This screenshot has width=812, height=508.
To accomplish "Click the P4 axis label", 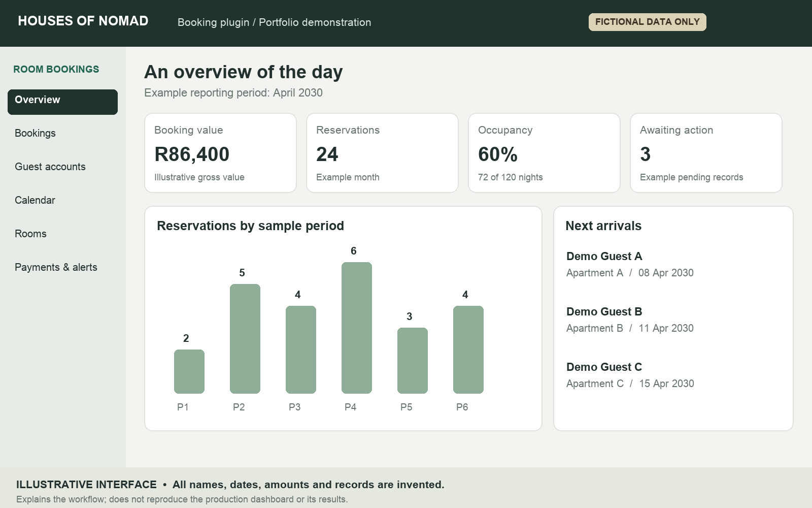I will tap(350, 407).
